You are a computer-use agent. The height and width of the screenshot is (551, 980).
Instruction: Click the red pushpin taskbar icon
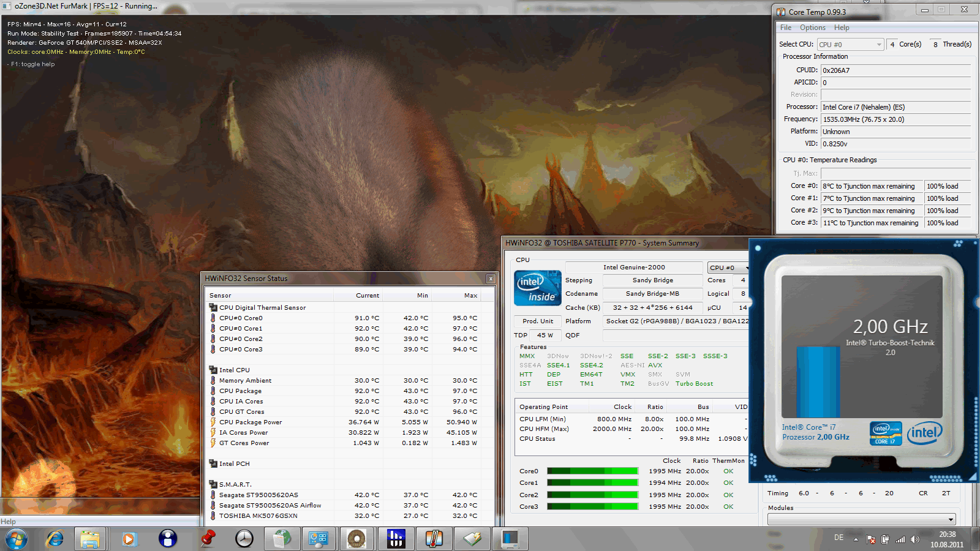207,539
